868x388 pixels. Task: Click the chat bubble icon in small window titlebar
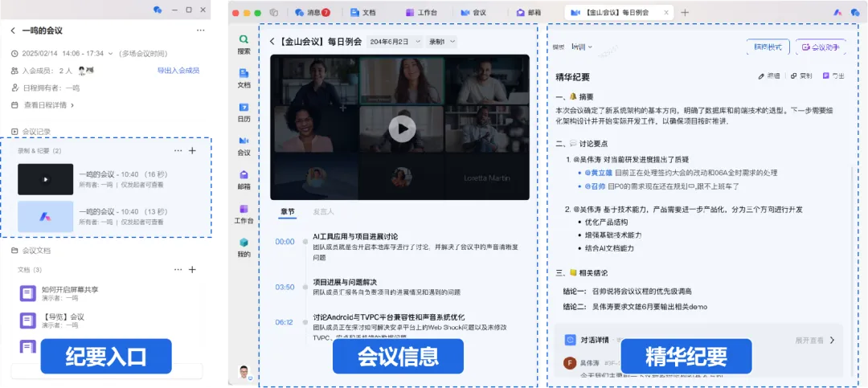[x=158, y=10]
